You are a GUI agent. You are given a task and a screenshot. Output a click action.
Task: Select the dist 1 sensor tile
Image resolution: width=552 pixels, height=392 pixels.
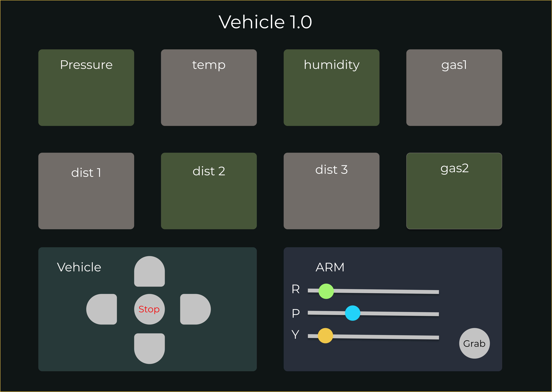tap(86, 191)
